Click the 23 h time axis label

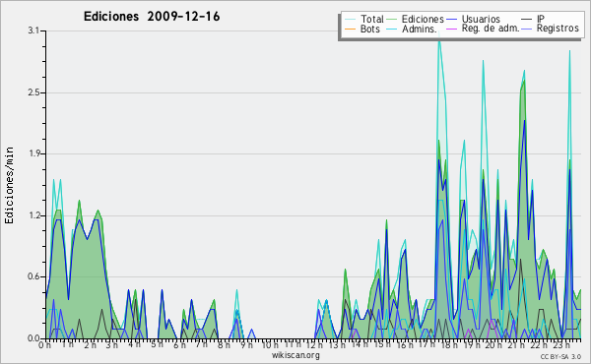tap(561, 344)
